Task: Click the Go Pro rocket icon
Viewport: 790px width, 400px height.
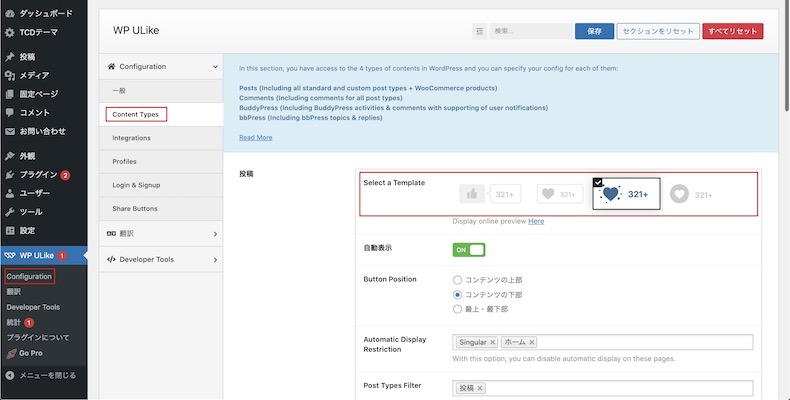Action: (x=12, y=354)
